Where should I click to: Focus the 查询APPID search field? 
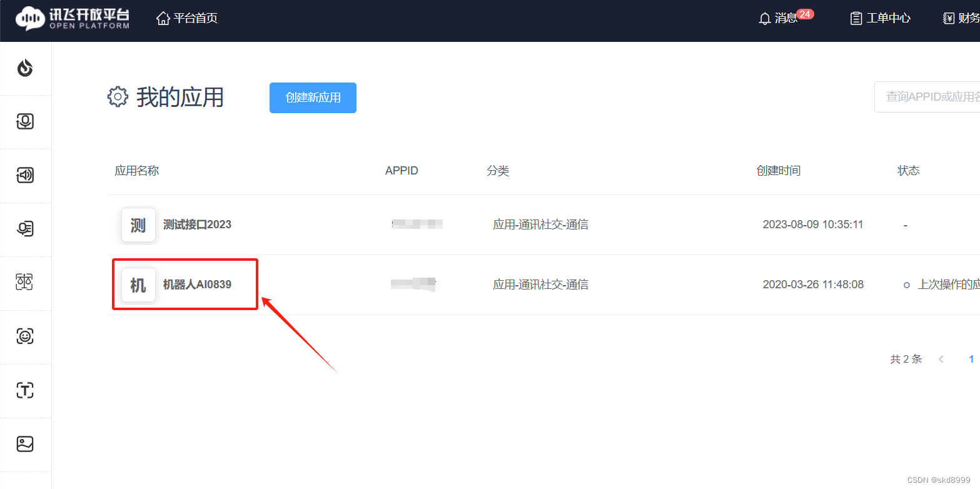point(927,97)
